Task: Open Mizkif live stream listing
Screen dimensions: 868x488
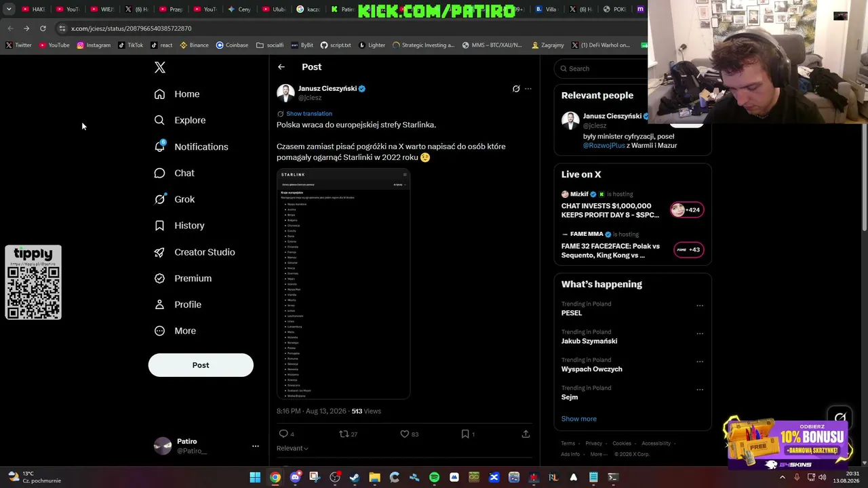Action: pyautogui.click(x=632, y=205)
